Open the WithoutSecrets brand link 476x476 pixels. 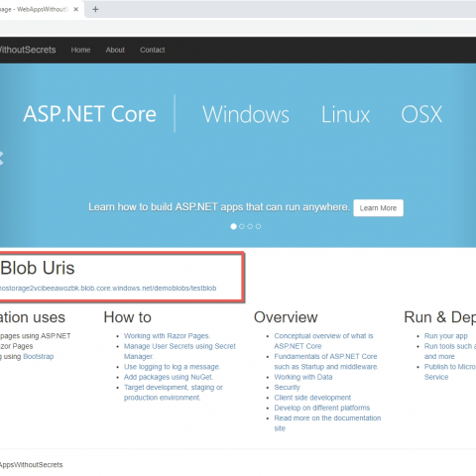(28, 50)
